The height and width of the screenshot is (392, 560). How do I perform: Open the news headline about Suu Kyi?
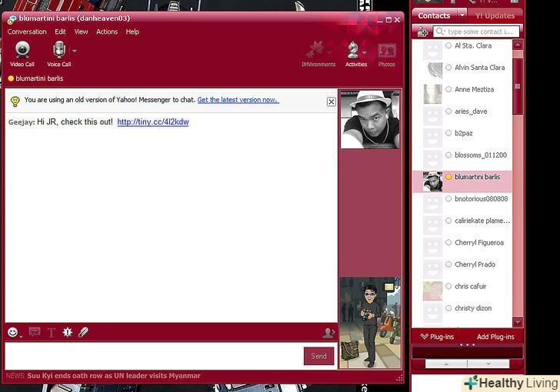point(114,376)
